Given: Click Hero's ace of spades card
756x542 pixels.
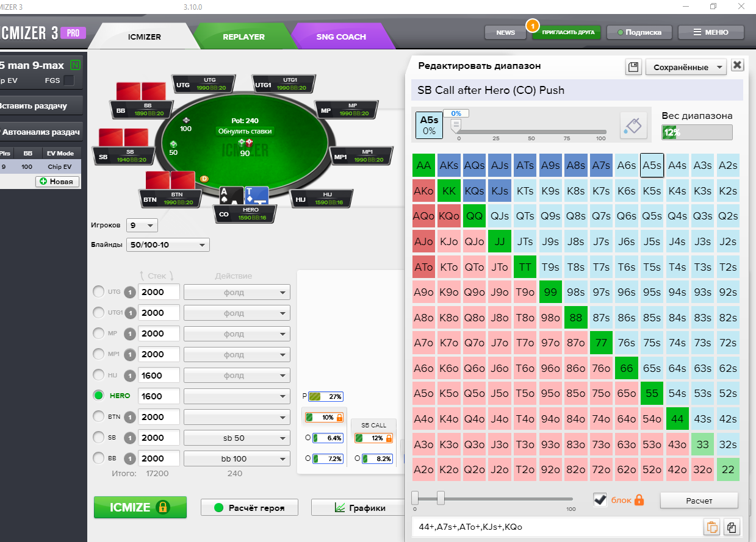Looking at the screenshot, I should pyautogui.click(x=232, y=196).
